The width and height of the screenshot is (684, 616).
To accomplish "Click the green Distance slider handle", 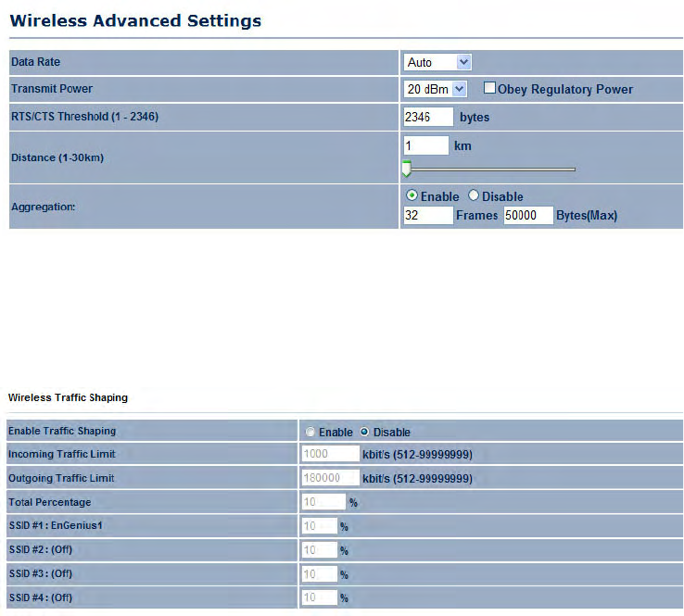I will tap(407, 169).
